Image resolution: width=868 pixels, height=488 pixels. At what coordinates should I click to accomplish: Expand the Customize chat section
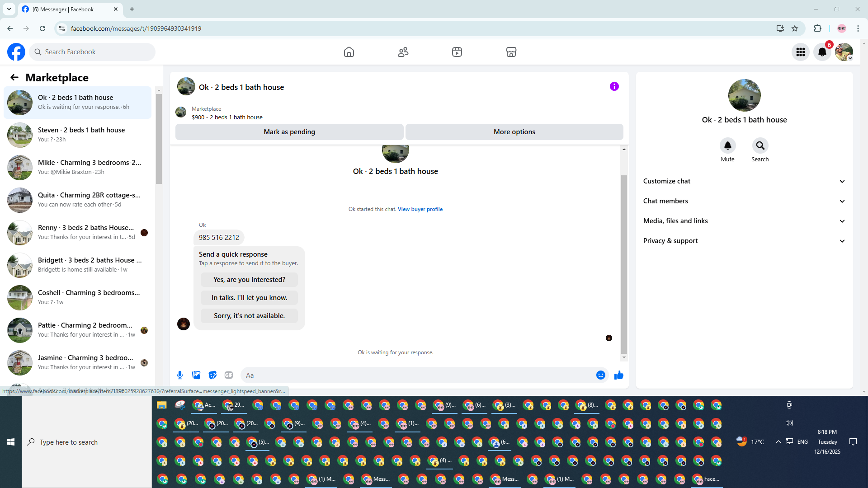[744, 181]
